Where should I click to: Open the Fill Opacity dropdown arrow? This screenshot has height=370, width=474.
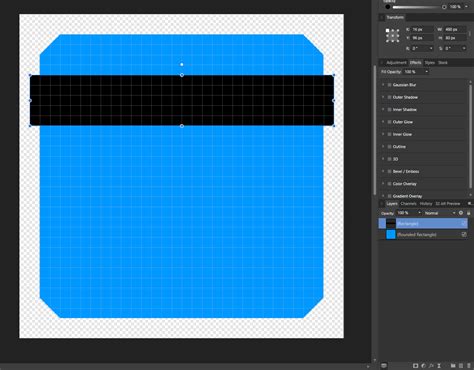click(426, 72)
